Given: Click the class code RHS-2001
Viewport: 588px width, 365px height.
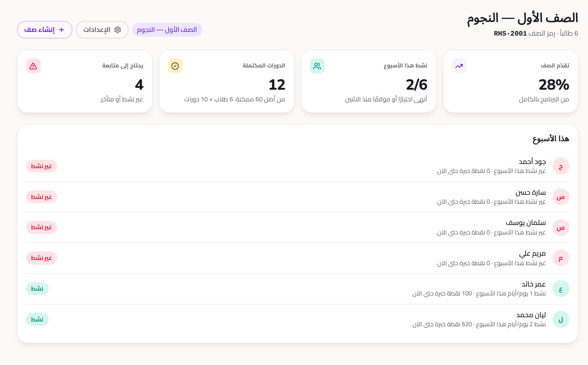Looking at the screenshot, I should click(510, 33).
